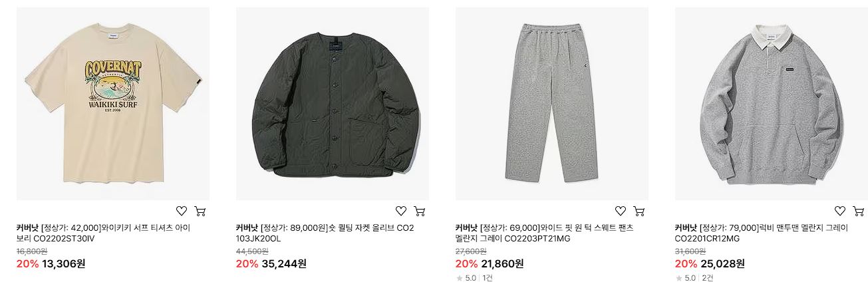Add Waikiki Surf t-shirt to wishlist
Image resolution: width=868 pixels, height=302 pixels.
pyautogui.click(x=181, y=211)
